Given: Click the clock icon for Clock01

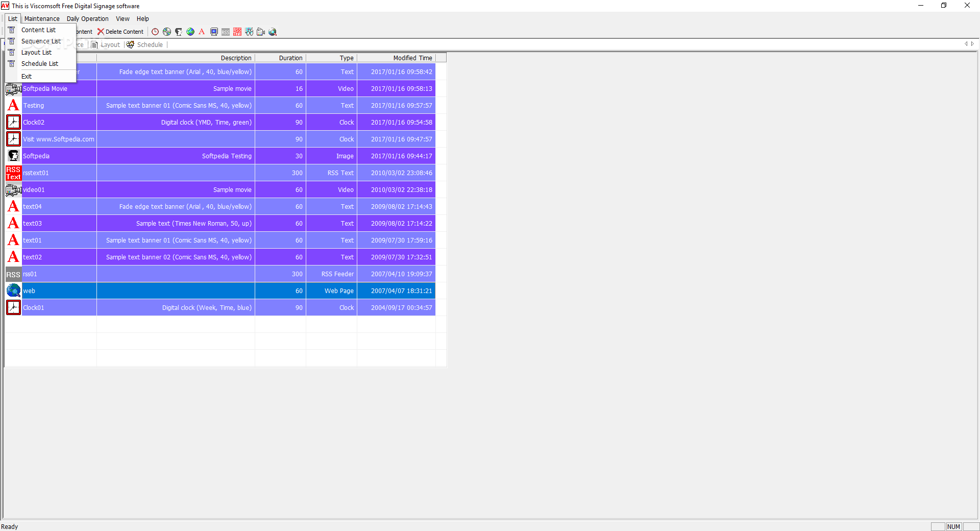Looking at the screenshot, I should [x=13, y=308].
